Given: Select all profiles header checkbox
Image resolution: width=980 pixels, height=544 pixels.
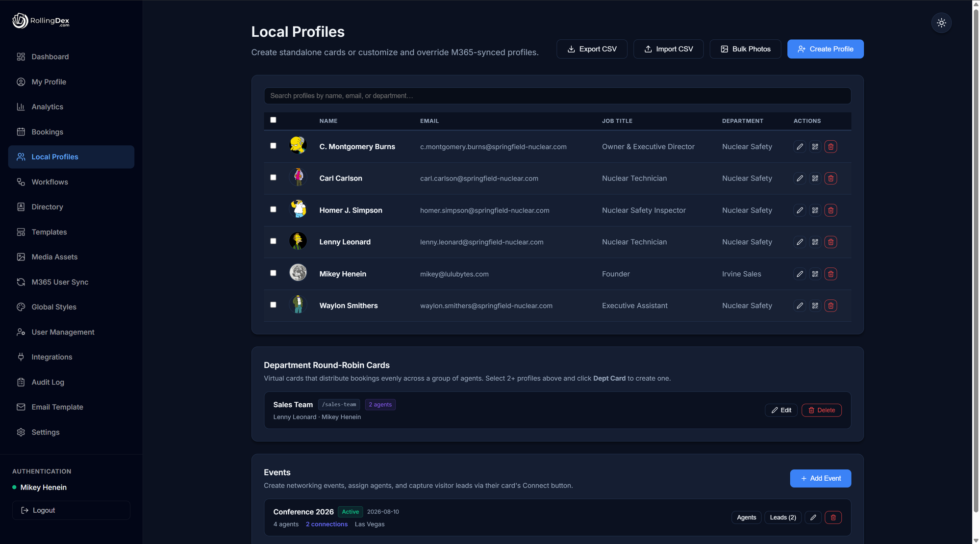Looking at the screenshot, I should point(273,120).
